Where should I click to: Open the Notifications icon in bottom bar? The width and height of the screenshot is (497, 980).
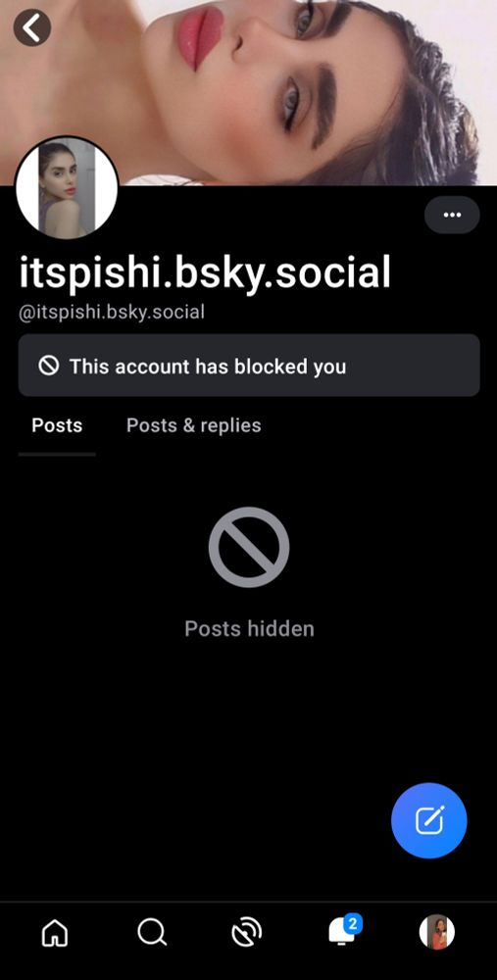point(342,932)
